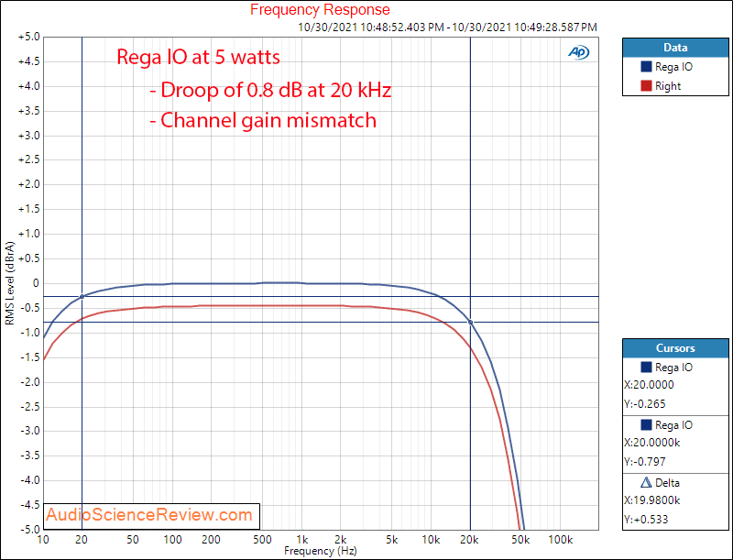Click the first Rega IO swatch in Cursors panel
This screenshot has height=560, width=733.
[x=646, y=368]
